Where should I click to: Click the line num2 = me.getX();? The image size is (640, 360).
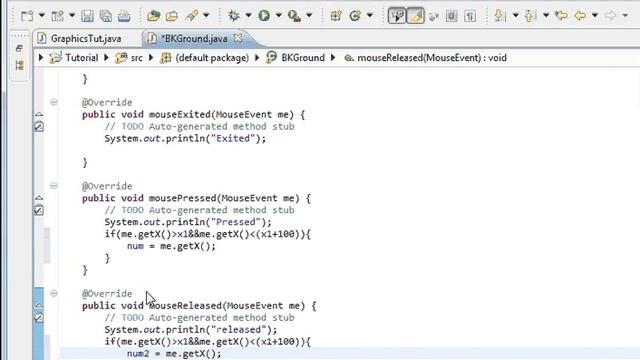[x=174, y=353]
